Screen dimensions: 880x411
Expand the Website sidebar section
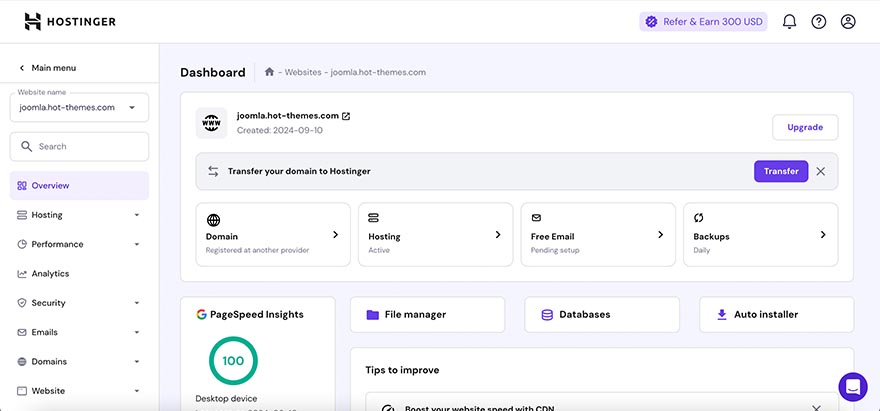(x=136, y=391)
